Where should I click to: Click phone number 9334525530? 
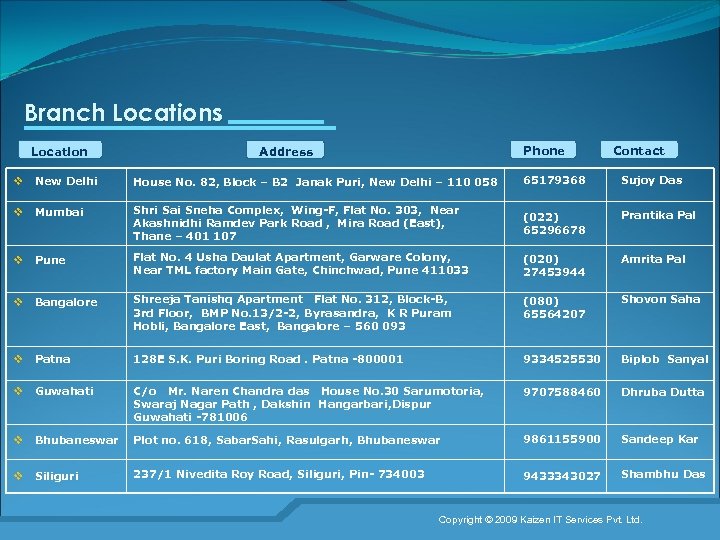[562, 359]
